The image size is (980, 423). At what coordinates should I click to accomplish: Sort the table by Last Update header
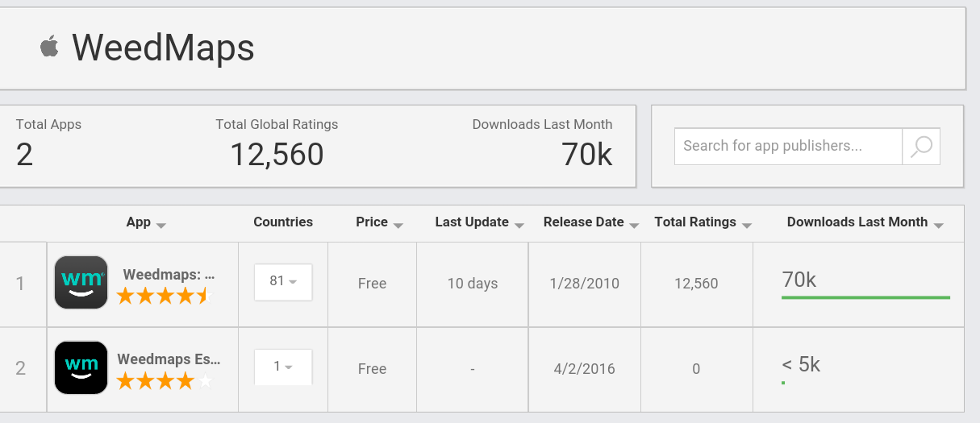(472, 222)
